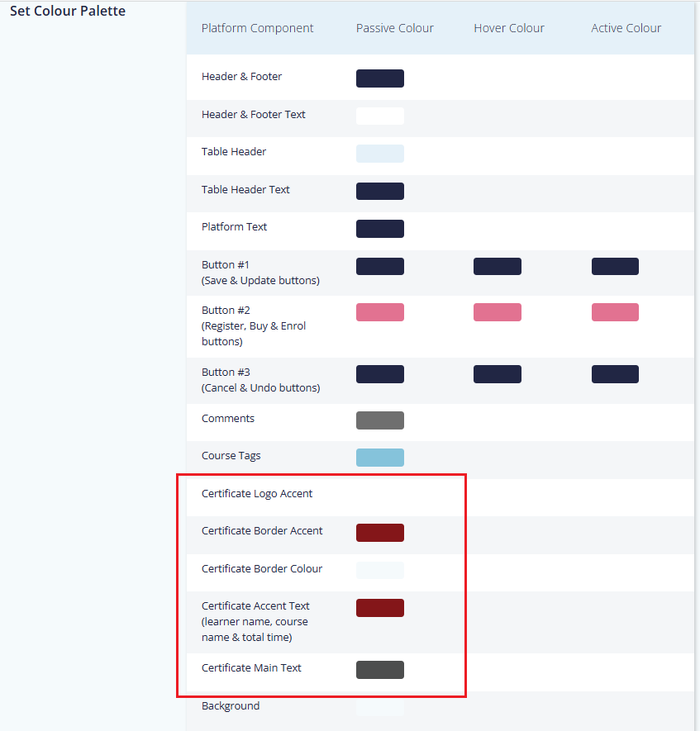700x731 pixels.
Task: Edit Button #3 hover colour swatch
Action: 498,374
